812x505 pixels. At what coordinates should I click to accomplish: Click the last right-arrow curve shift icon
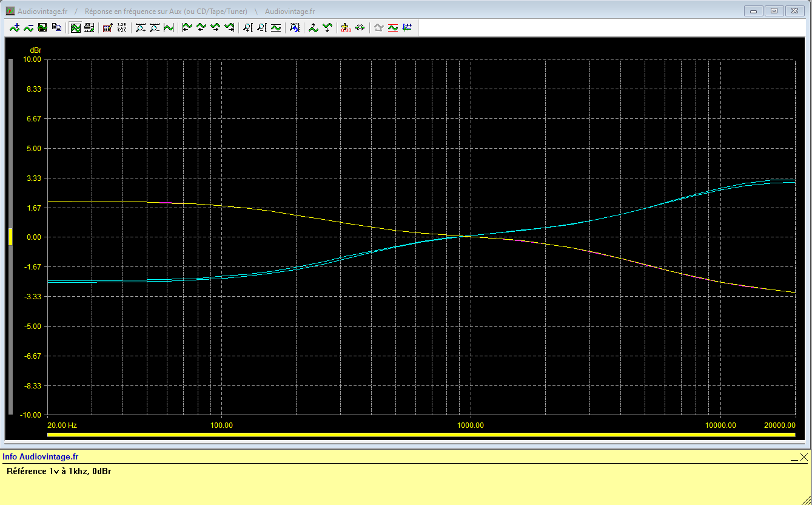click(229, 27)
